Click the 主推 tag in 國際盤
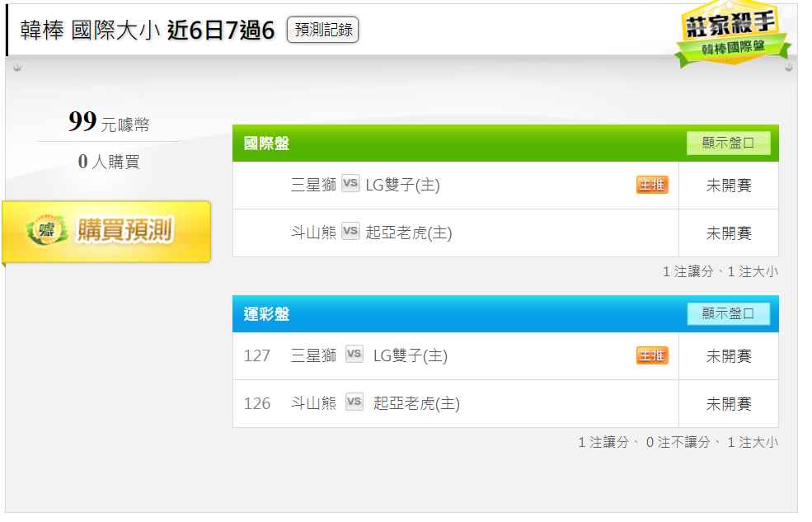This screenshot has width=812, height=522. tap(652, 185)
